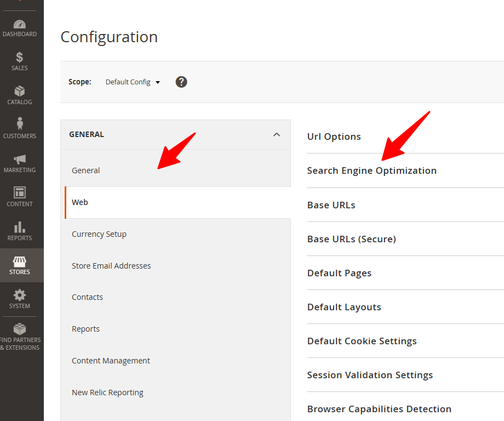This screenshot has width=504, height=421.
Task: Open the System gear icon
Action: [x=20, y=295]
